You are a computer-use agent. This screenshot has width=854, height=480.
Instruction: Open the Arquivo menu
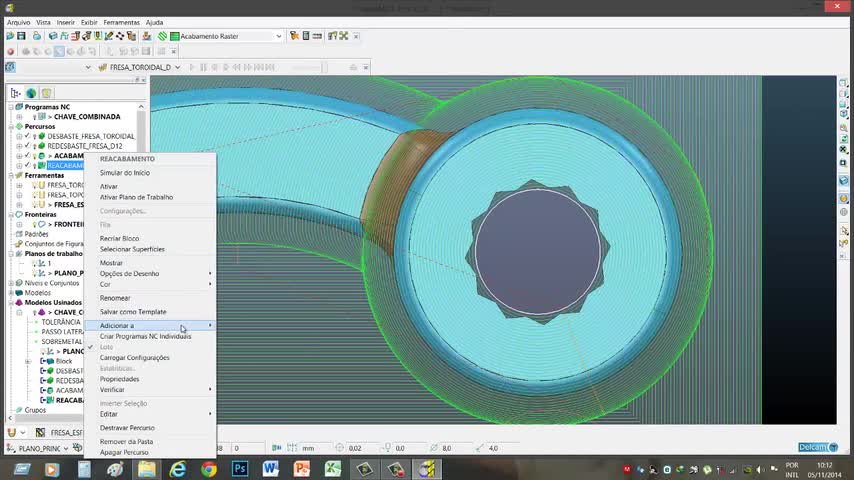point(19,22)
